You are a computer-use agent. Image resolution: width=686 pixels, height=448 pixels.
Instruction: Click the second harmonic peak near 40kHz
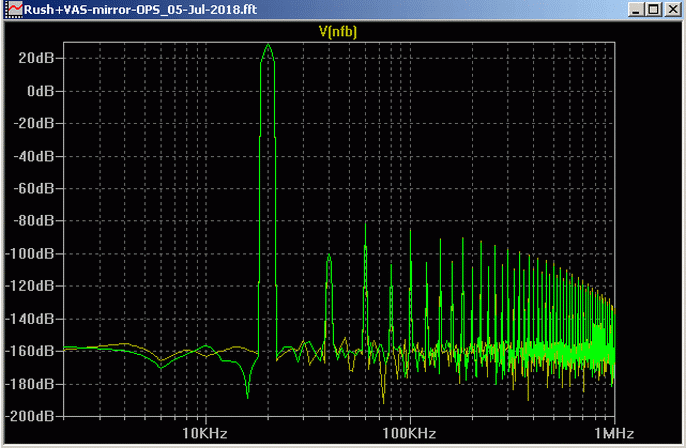[x=329, y=256]
